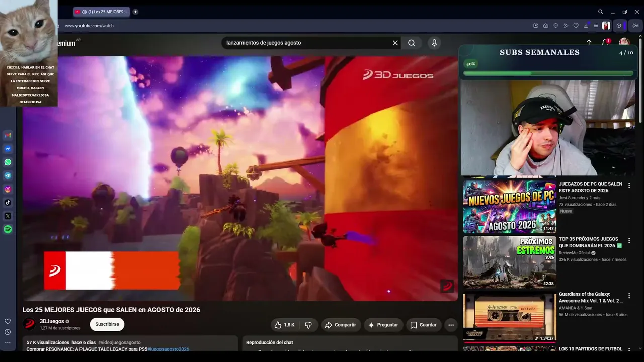Click the Compartir share button
This screenshot has height=362, width=644.
coord(341,325)
